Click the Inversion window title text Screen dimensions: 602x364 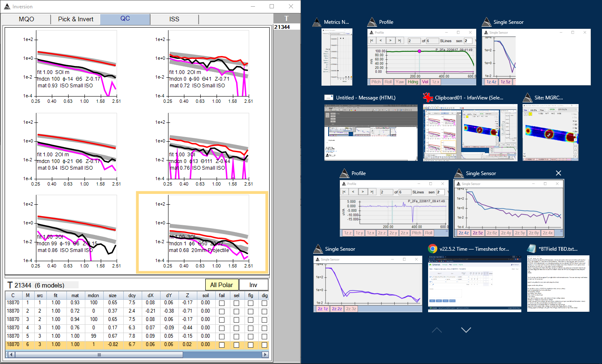tap(22, 7)
